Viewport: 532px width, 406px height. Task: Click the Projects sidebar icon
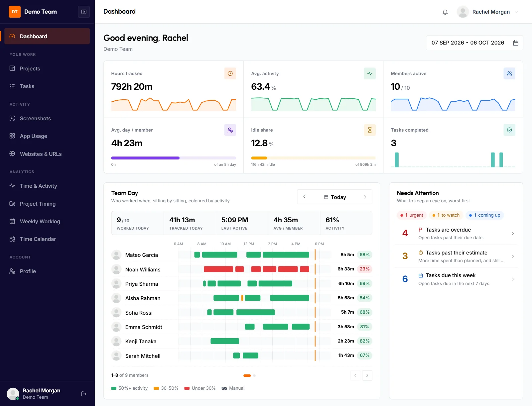click(x=12, y=68)
